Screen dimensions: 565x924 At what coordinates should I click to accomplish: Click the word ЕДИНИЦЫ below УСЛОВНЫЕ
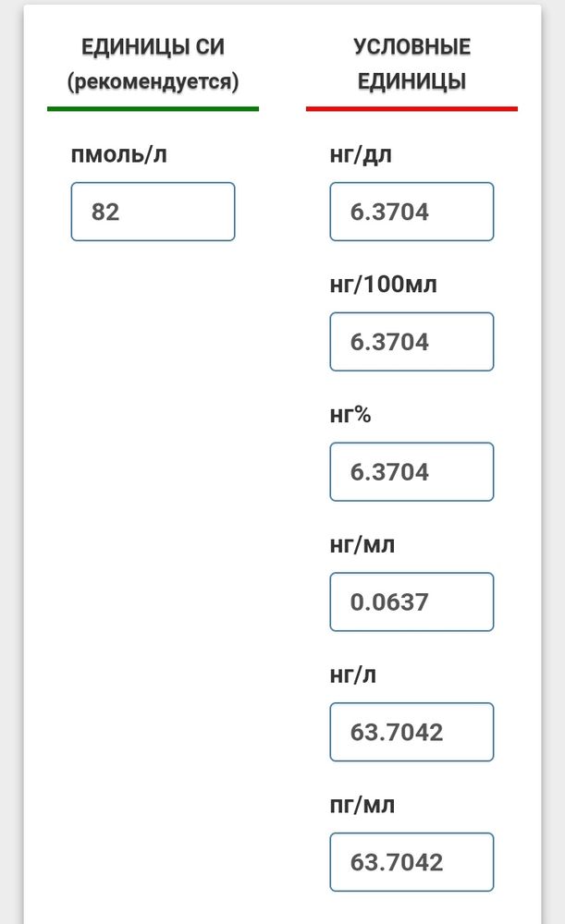click(x=411, y=81)
